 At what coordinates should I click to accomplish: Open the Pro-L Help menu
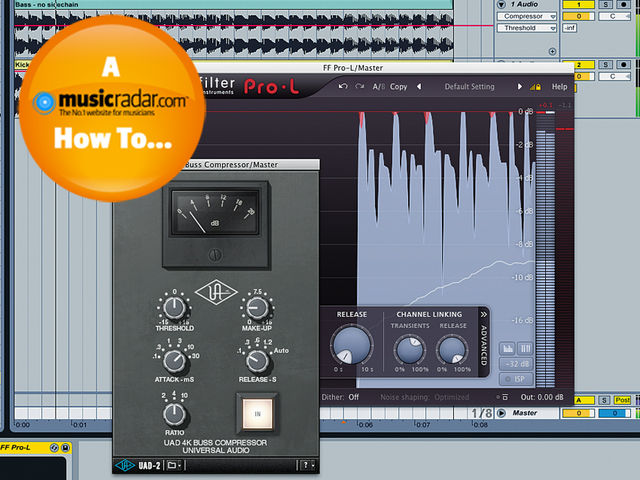[559, 87]
